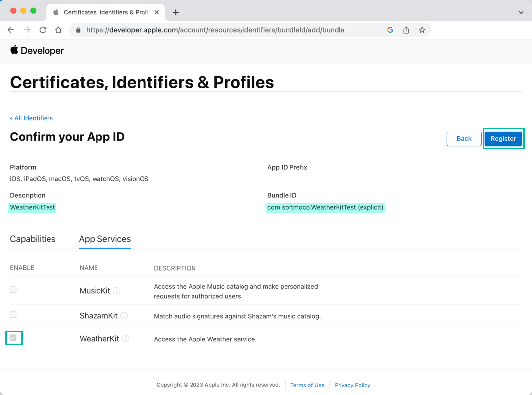Toggle the WeatherKit checkbox
The height and width of the screenshot is (395, 532).
pyautogui.click(x=13, y=338)
